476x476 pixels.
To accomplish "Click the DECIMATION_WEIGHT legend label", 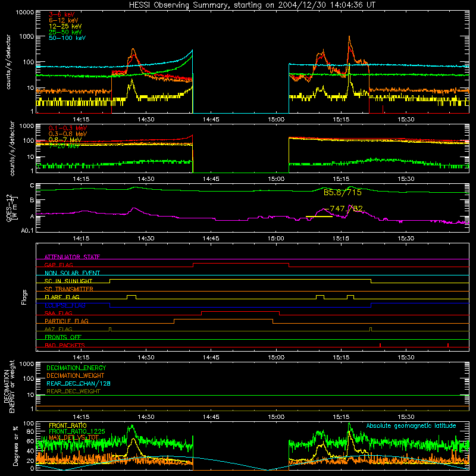I will 76,376.
